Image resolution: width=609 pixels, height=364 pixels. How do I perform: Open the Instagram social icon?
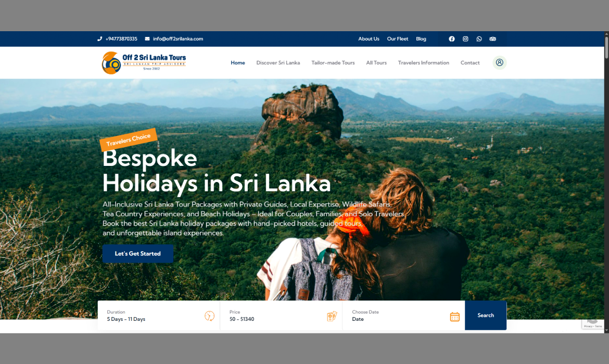coord(465,39)
